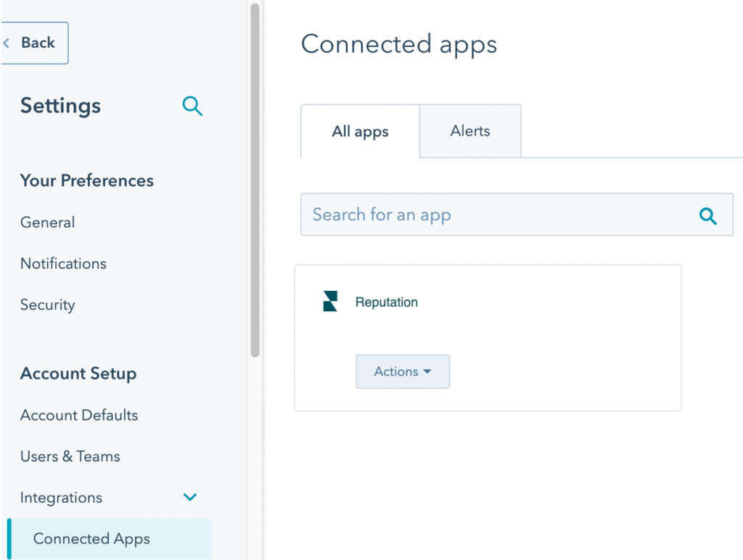The image size is (743, 560).
Task: Click the sidebar vertical scrollbar
Action: coord(255,181)
